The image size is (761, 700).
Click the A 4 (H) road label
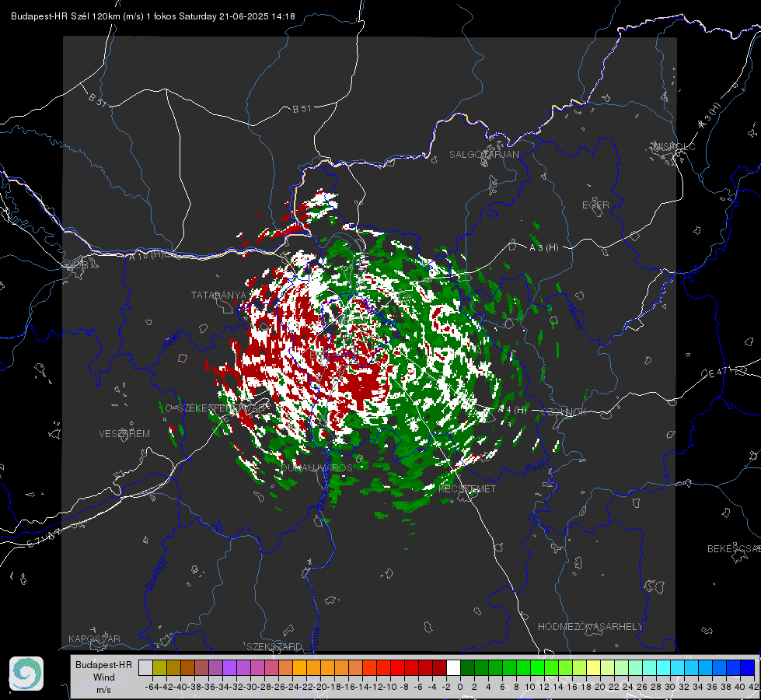click(x=512, y=410)
